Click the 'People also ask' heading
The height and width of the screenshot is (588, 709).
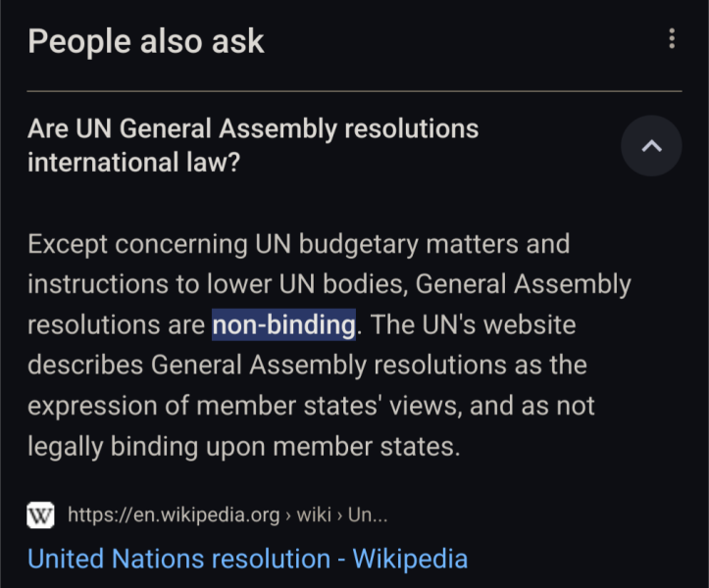coord(146,41)
